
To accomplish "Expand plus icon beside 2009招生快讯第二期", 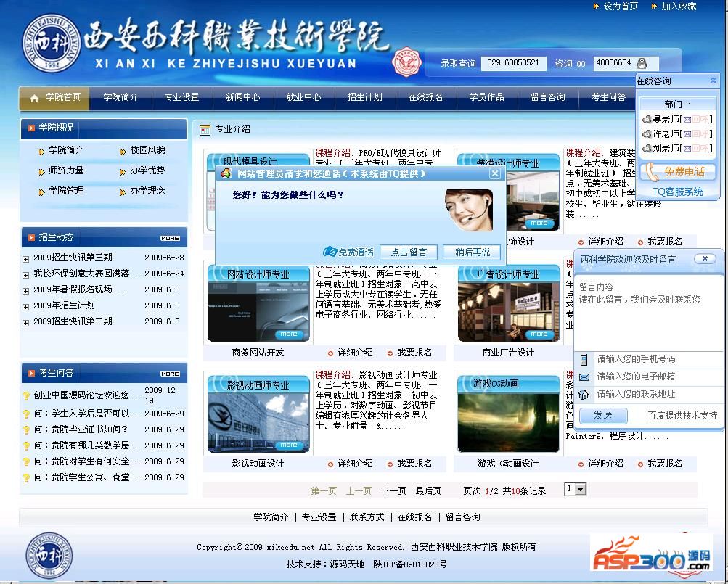I will [26, 323].
